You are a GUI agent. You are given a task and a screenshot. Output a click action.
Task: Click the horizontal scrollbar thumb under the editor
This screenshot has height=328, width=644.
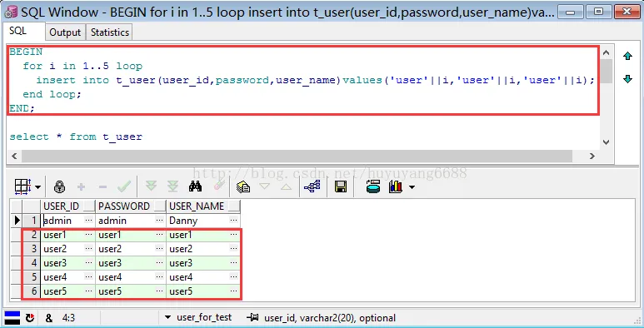(297, 156)
